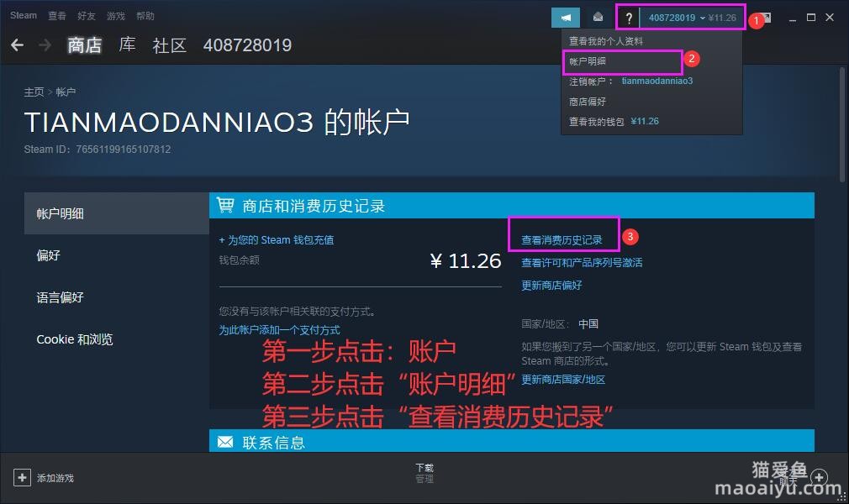
Task: Click the Steam ID number text
Action: [x=123, y=150]
